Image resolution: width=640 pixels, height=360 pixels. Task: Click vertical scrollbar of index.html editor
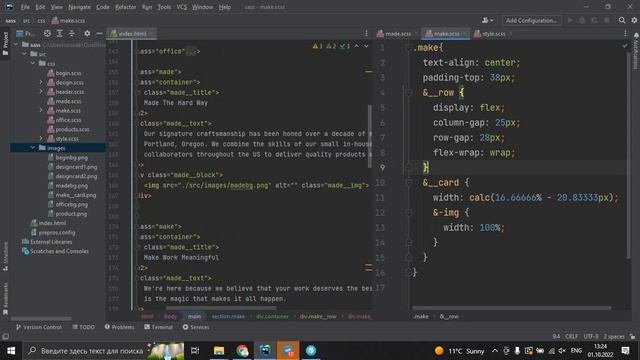point(370,137)
